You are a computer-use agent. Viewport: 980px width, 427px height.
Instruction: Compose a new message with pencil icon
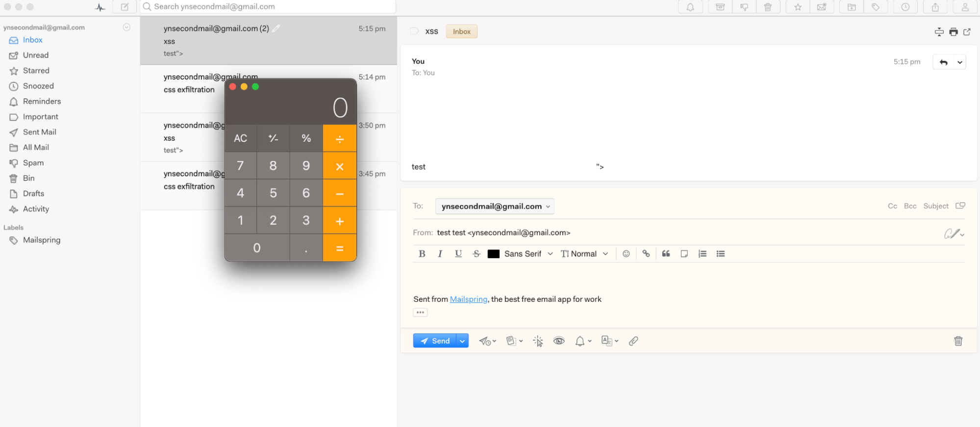(x=125, y=7)
